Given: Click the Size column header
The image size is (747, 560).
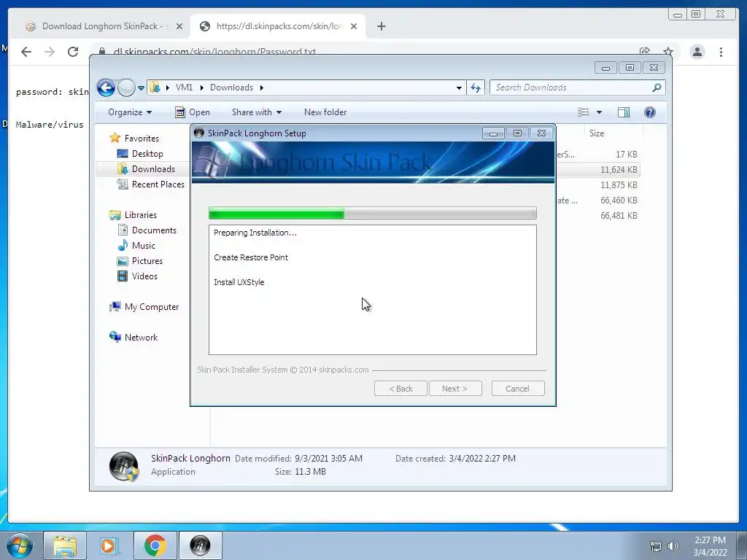Looking at the screenshot, I should pos(597,133).
